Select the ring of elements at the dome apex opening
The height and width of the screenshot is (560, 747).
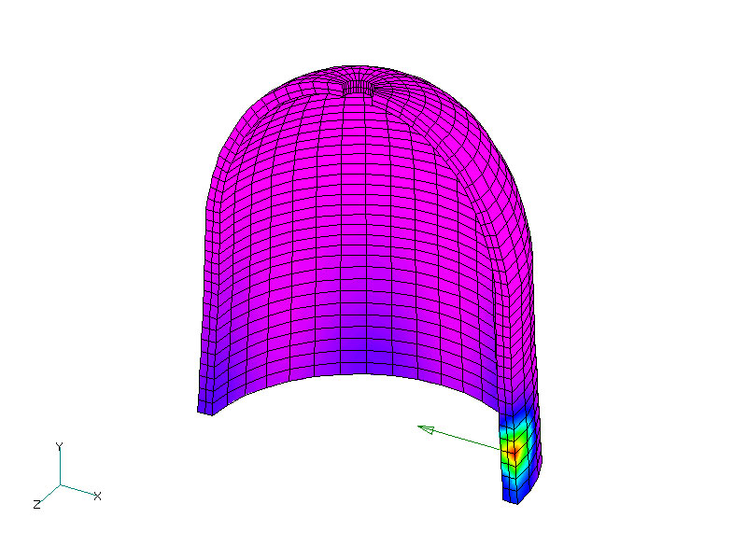pyautogui.click(x=359, y=87)
